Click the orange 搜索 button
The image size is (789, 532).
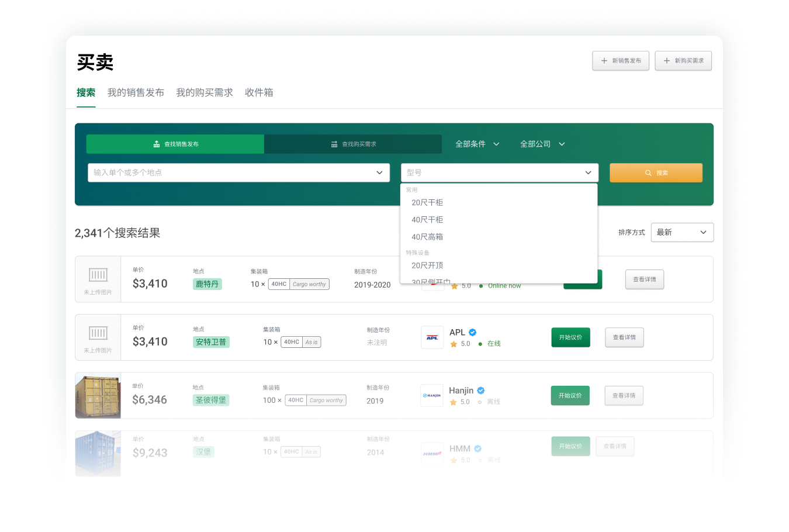656,173
